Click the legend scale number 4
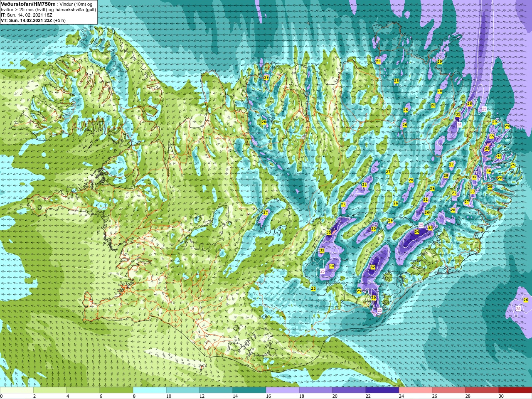Viewport: 532px width, 399px height. (x=68, y=396)
